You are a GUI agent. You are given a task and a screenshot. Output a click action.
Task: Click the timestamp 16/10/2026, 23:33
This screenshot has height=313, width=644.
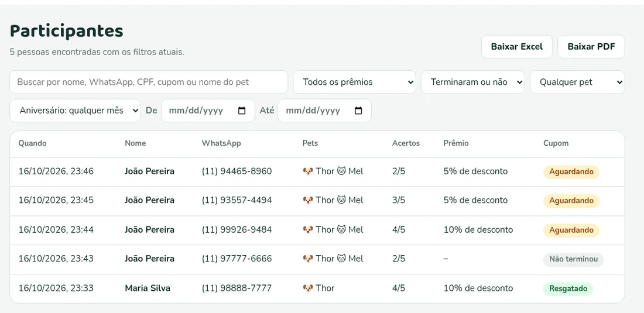[x=56, y=288]
